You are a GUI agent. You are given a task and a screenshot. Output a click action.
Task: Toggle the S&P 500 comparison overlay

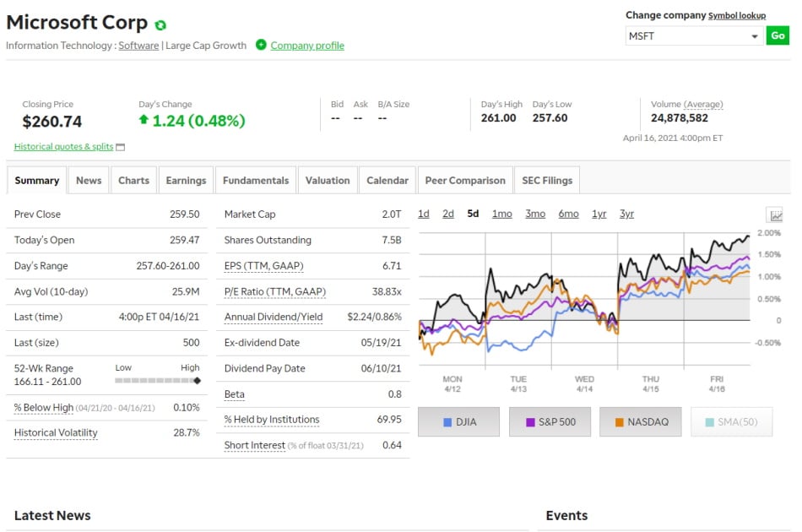(x=550, y=422)
